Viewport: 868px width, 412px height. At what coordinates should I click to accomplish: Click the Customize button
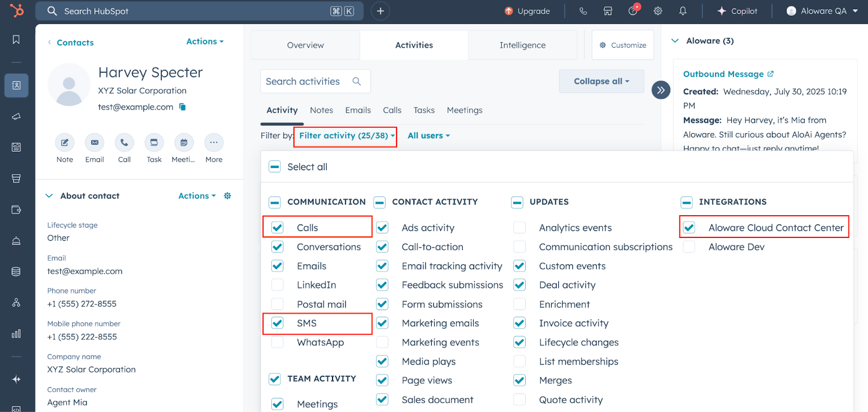click(623, 45)
